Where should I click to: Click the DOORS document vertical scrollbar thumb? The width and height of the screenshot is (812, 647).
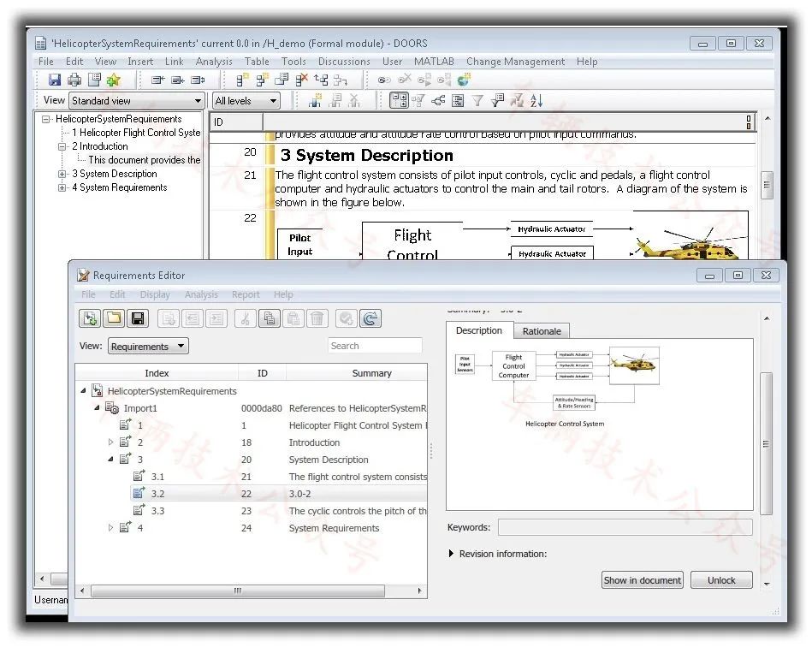pos(767,185)
